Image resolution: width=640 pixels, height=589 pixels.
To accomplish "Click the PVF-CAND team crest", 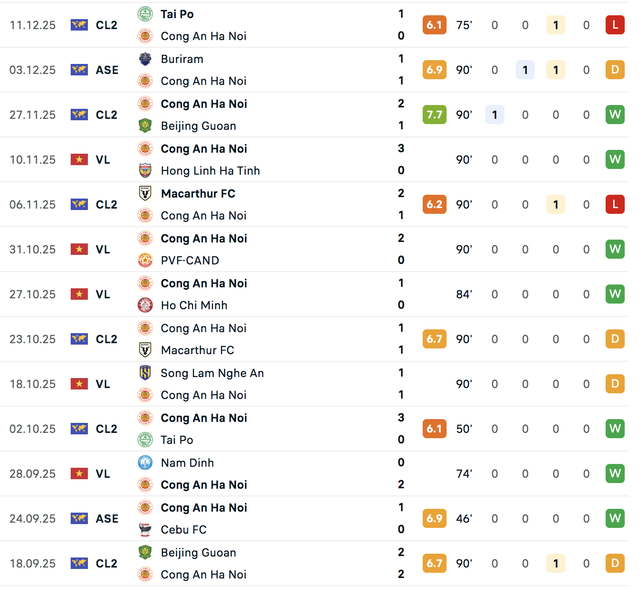I will [145, 260].
